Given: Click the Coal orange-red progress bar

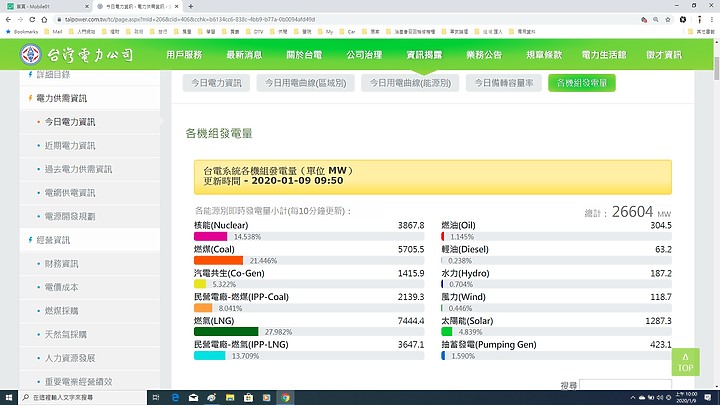Looking at the screenshot, I should coord(218,260).
